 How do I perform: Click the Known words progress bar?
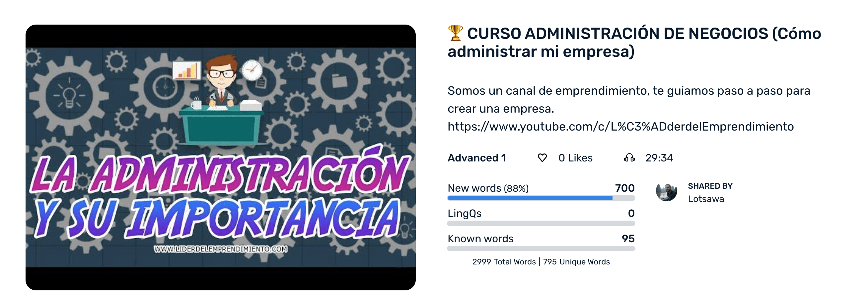point(541,249)
